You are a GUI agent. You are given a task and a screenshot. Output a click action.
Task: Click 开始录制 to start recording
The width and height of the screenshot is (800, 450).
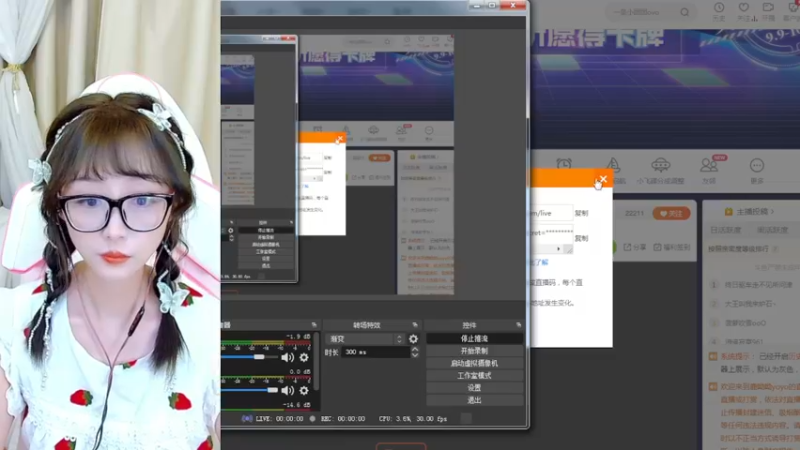(x=474, y=351)
